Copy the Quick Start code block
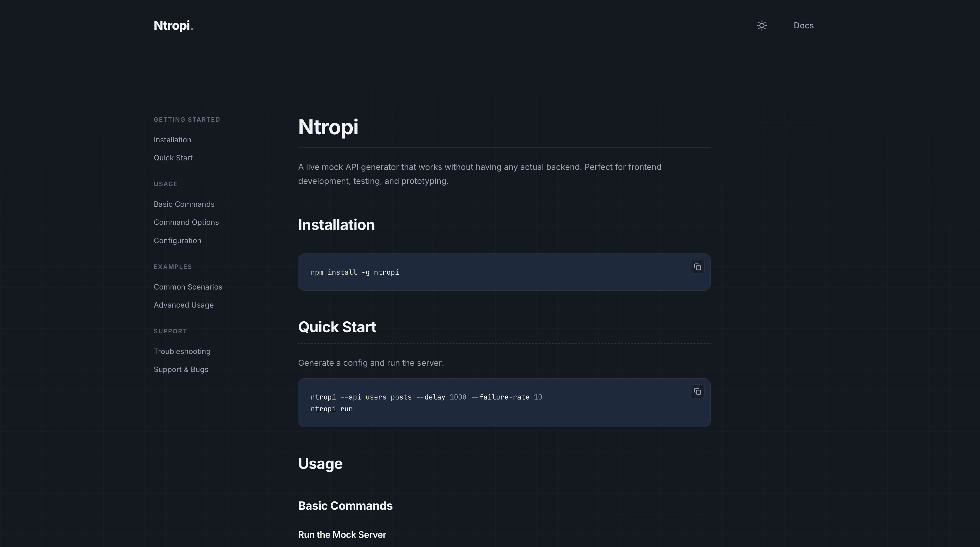 pyautogui.click(x=697, y=391)
